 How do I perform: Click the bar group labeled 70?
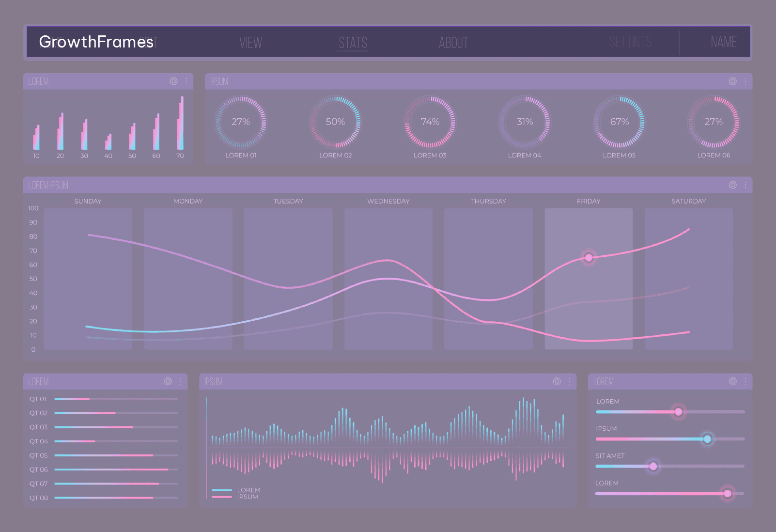coord(180,123)
